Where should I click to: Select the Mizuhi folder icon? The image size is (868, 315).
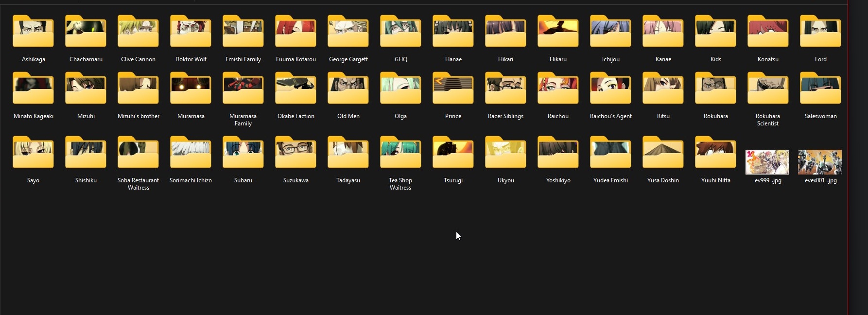click(86, 88)
